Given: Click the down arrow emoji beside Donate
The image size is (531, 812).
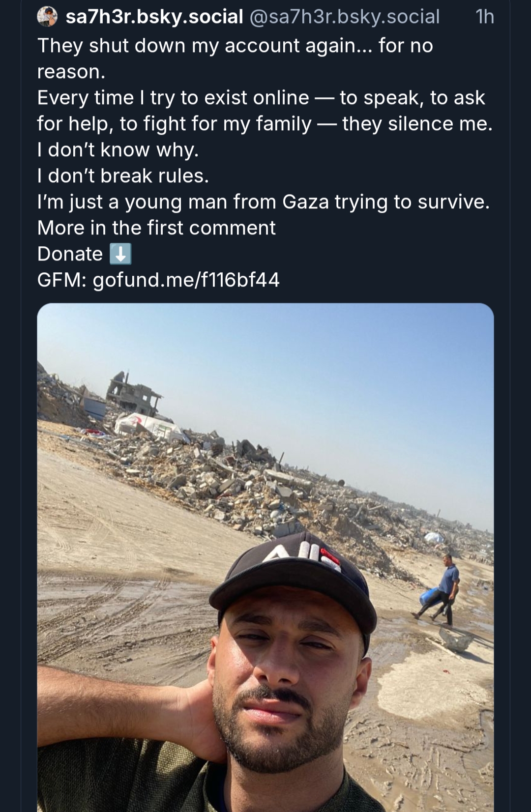Looking at the screenshot, I should (x=120, y=254).
